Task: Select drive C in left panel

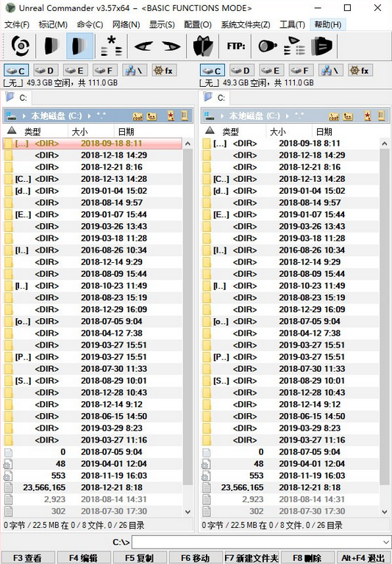Action: click(x=16, y=71)
